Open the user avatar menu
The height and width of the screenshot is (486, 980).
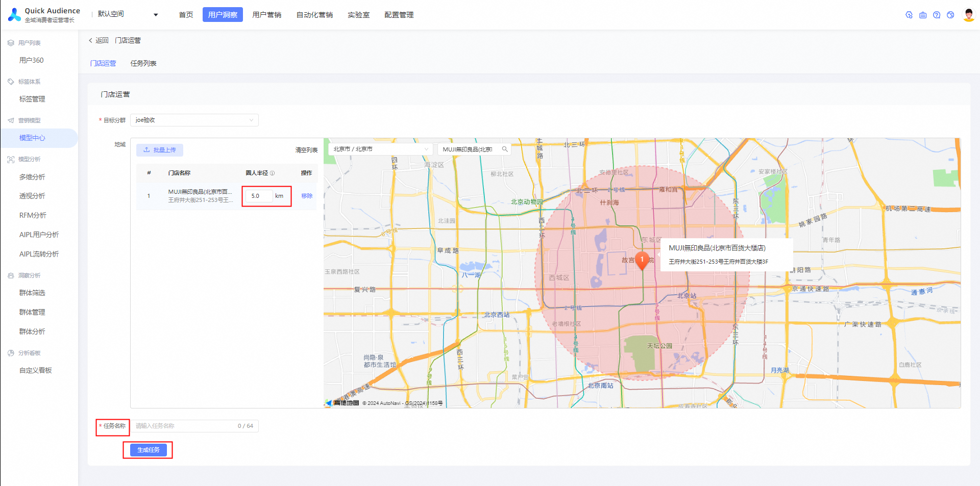(969, 15)
